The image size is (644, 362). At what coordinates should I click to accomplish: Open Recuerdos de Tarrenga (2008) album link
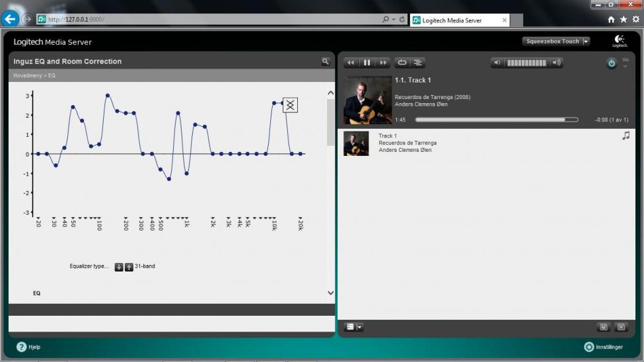(433, 97)
